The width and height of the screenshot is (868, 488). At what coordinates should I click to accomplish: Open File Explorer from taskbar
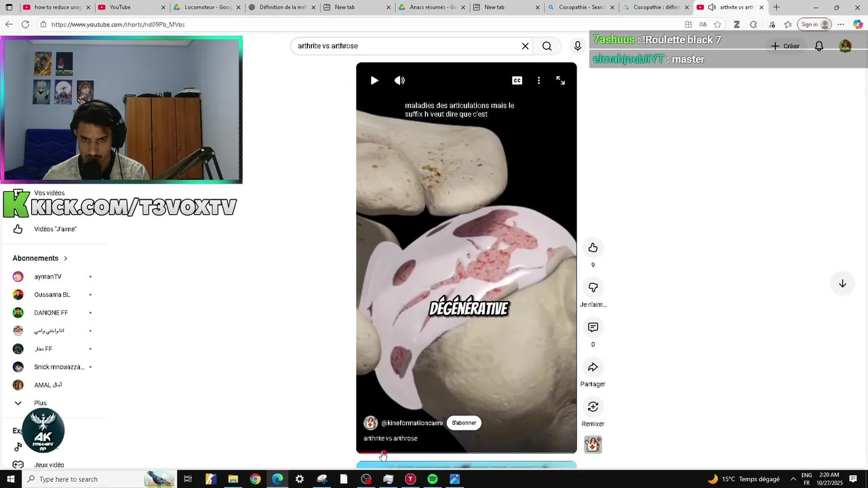tap(233, 479)
